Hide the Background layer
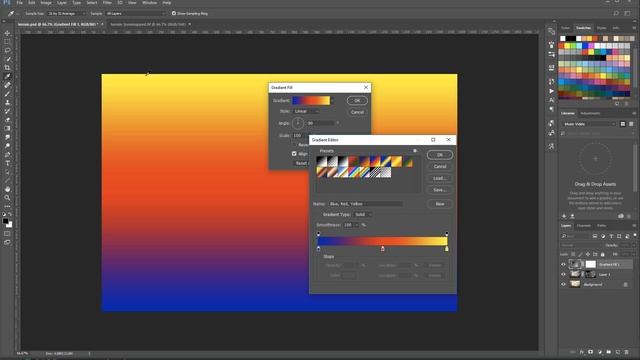Screen dimensions: 640x360 point(564,284)
